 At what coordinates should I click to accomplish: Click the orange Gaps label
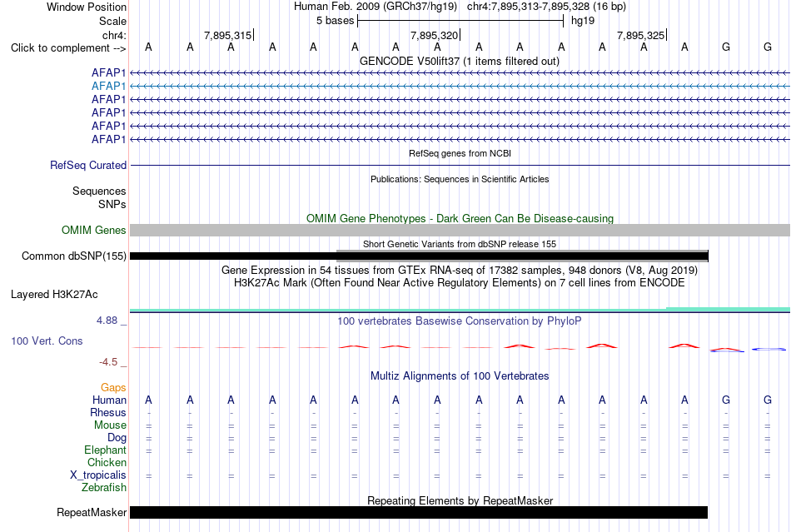coord(113,387)
